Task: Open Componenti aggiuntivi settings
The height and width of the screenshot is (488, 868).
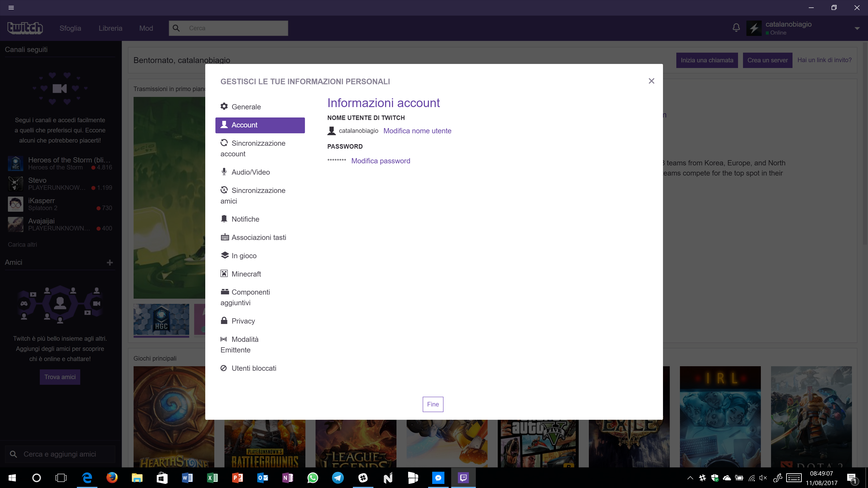Action: tap(260, 297)
